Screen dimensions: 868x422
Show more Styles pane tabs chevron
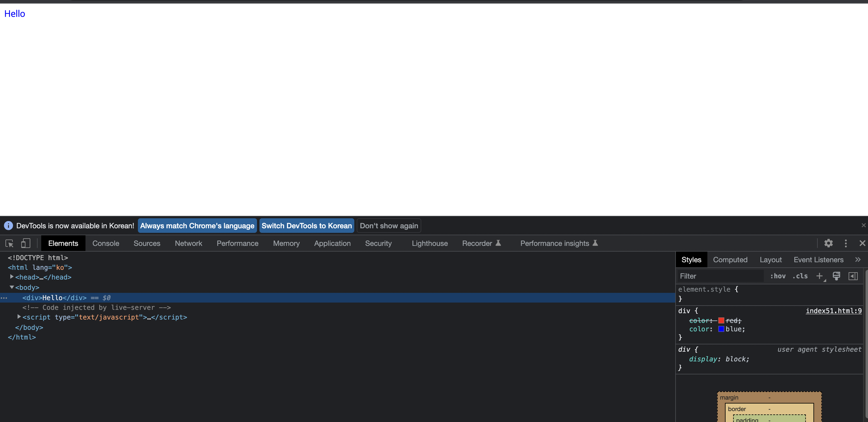pyautogui.click(x=858, y=260)
